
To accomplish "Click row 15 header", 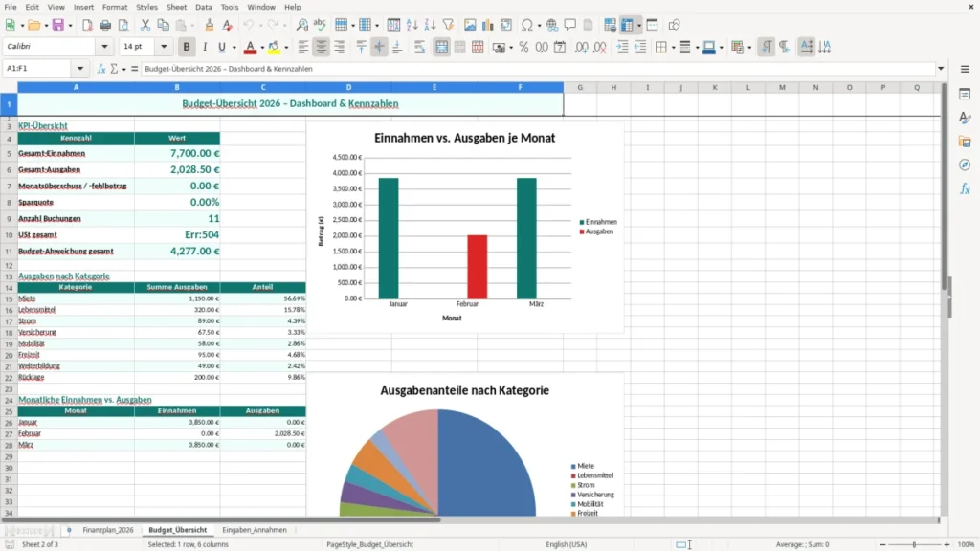I will click(x=9, y=298).
